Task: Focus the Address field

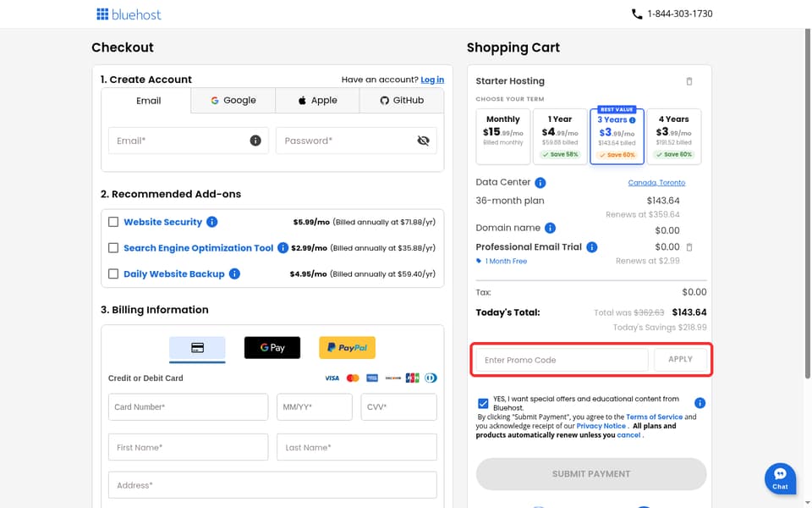Action: (x=272, y=484)
